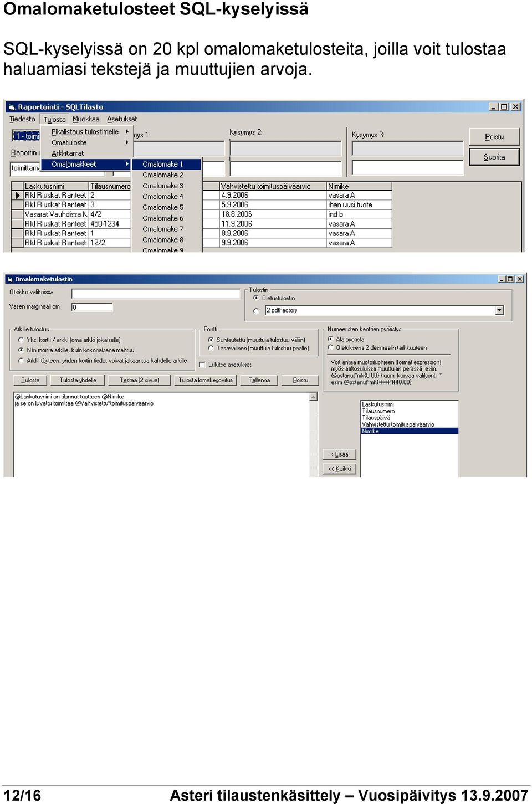The image size is (532, 804).
Task: Select Omalomake 2 from submenu
Action: [166, 175]
